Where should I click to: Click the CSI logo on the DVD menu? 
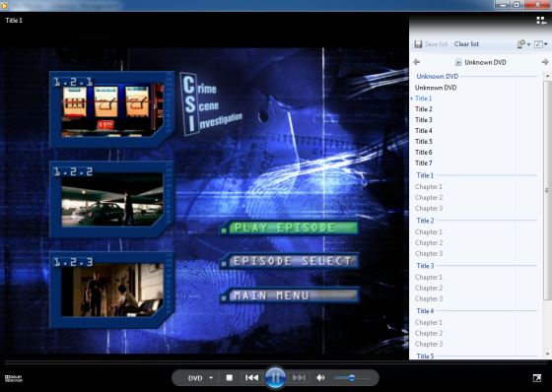(x=211, y=104)
